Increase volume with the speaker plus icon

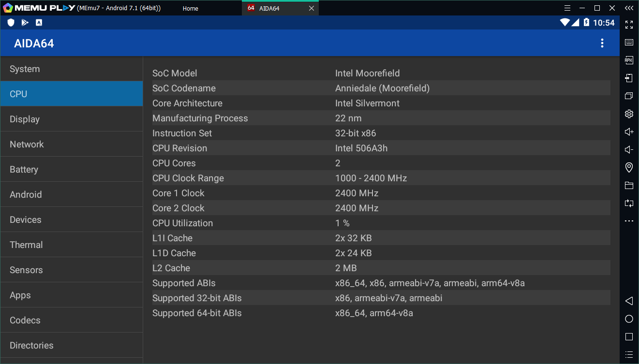(629, 131)
